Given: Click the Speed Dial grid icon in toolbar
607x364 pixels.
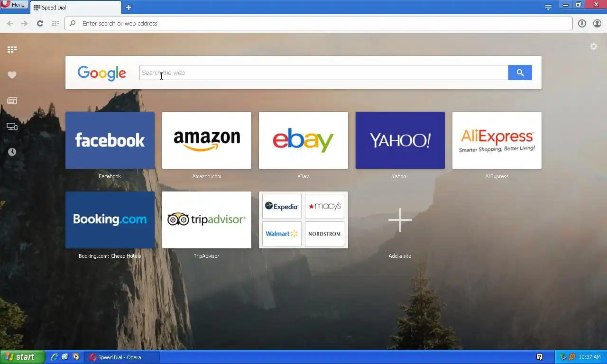Looking at the screenshot, I should pos(55,23).
